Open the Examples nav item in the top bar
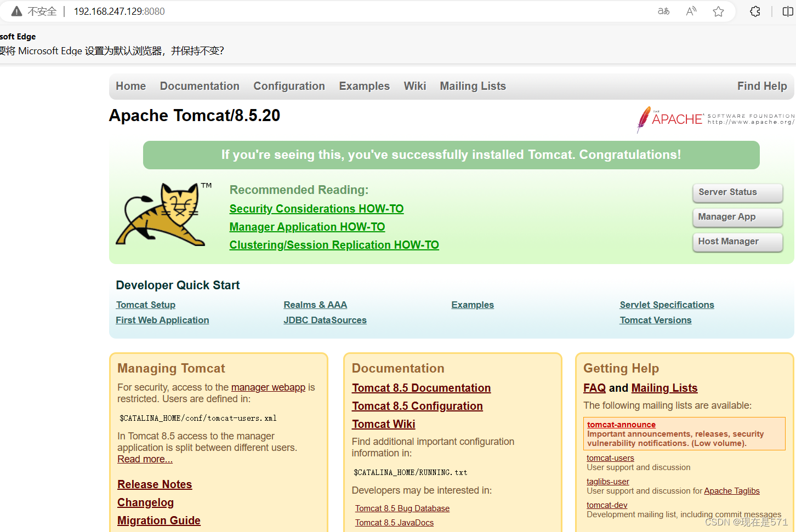Screen dimensions: 796x532 pos(364,86)
